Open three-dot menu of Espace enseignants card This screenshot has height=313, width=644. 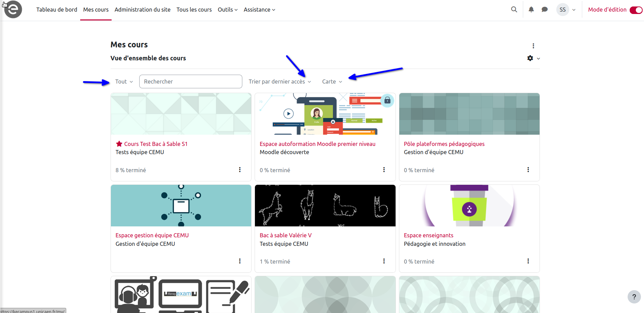pyautogui.click(x=528, y=261)
